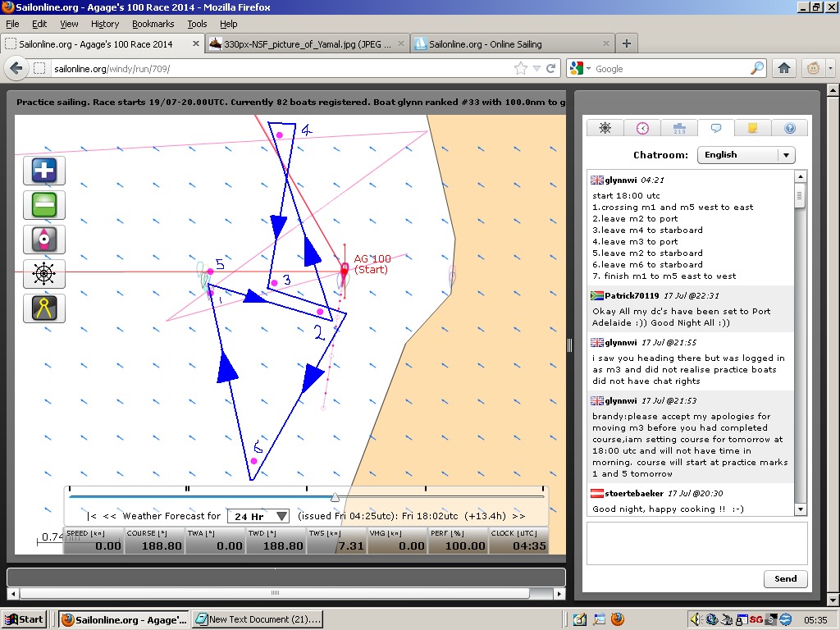Reload the page with the refresh icon
Viewport: 840px width, 630px height.
pos(550,69)
